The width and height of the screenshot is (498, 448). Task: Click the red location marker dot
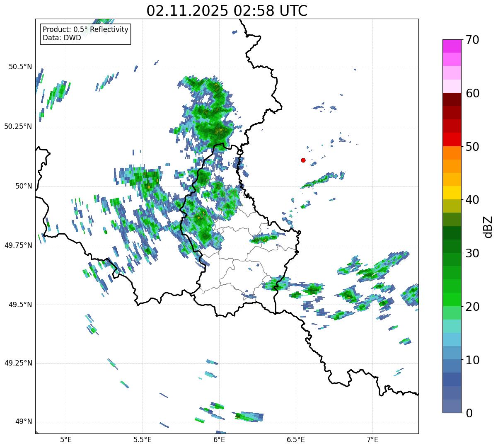pos(303,160)
